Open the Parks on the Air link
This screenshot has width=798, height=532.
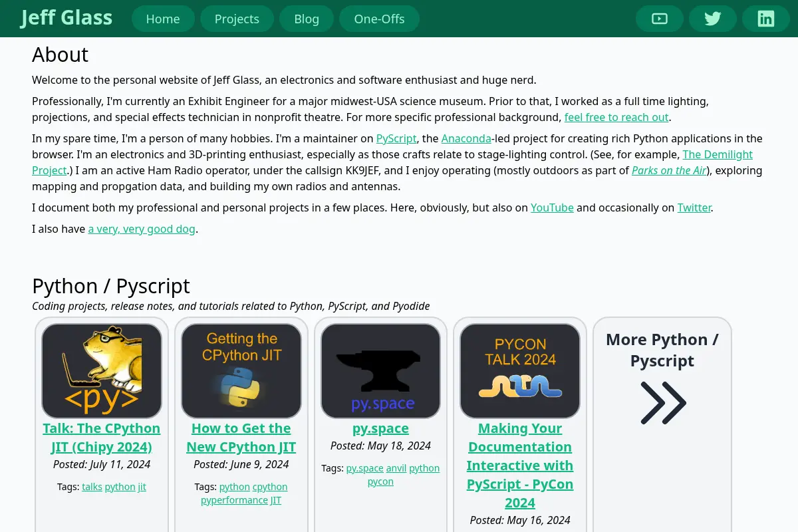(669, 170)
